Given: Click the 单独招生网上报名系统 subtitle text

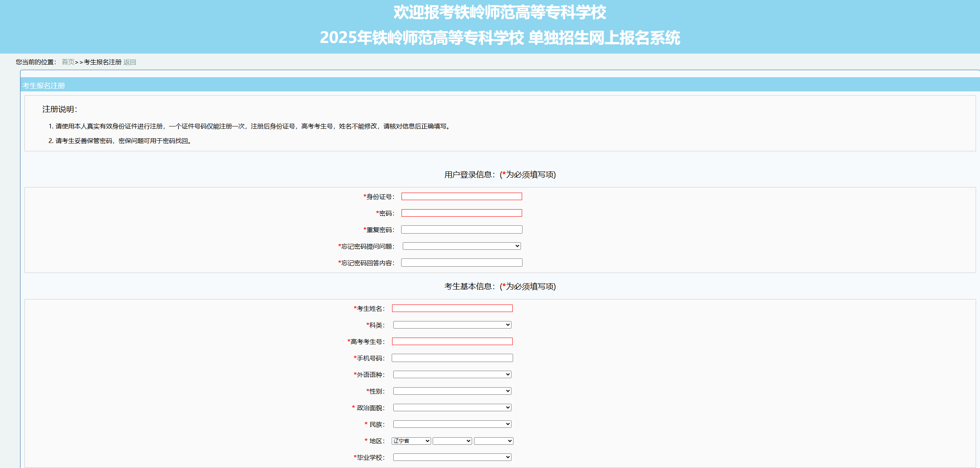Looking at the screenshot, I should [604, 38].
